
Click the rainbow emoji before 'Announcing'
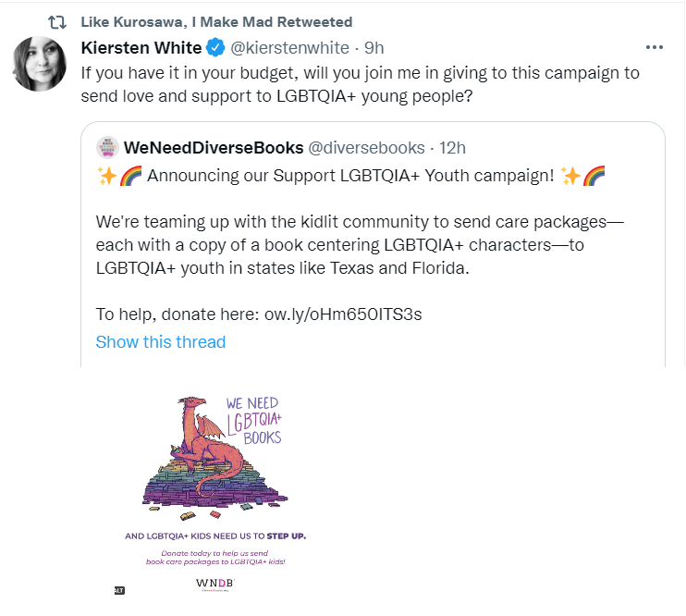coord(130,176)
